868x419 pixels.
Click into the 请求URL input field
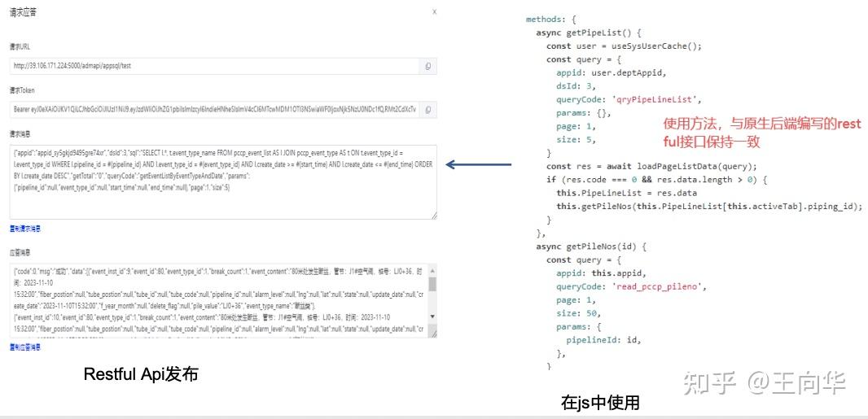coord(215,66)
